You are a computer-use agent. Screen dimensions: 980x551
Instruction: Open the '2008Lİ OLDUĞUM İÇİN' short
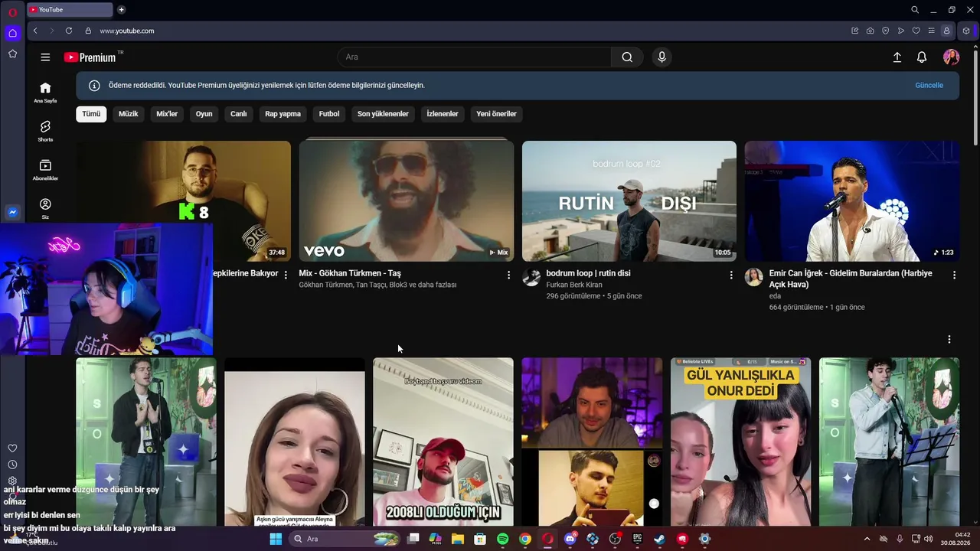click(443, 442)
